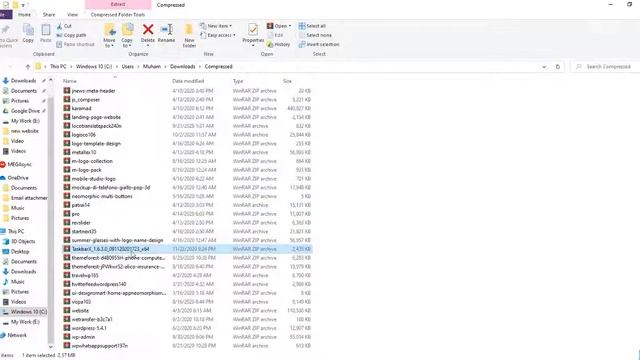Open the New item dropdown
The height and width of the screenshot is (360, 640).
216,26
